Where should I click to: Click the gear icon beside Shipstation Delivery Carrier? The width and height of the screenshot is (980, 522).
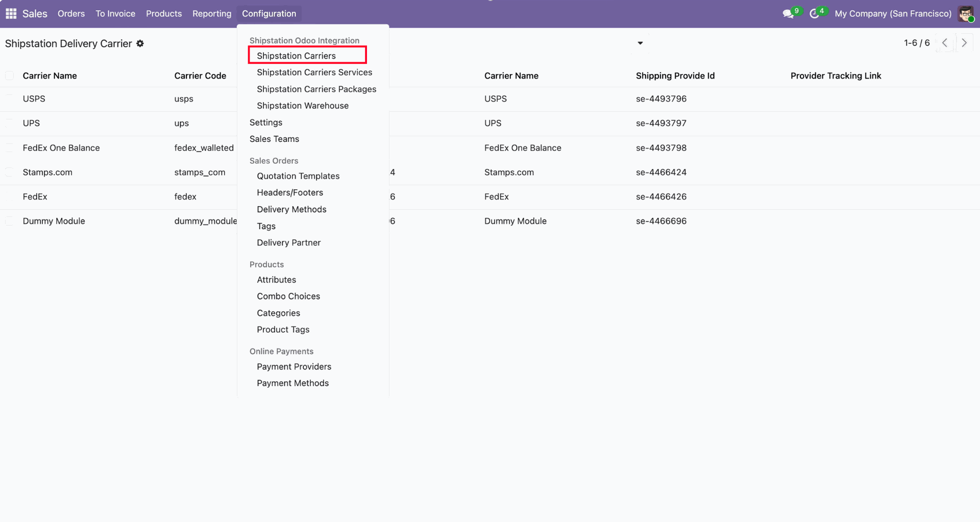[140, 44]
